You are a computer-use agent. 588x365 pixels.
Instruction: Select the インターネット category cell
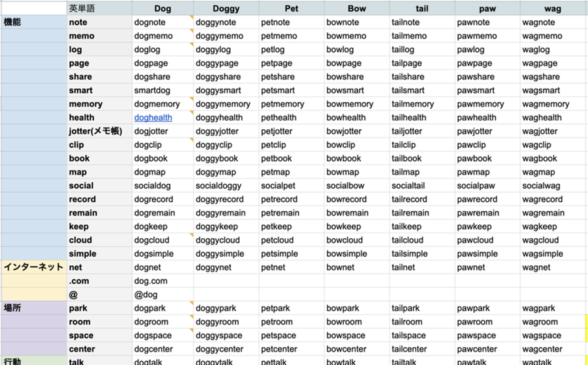pyautogui.click(x=33, y=267)
